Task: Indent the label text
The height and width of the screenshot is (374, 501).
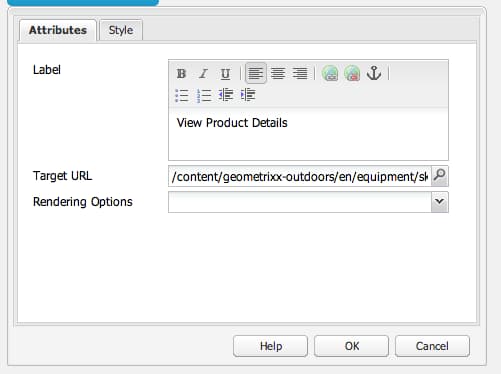Action: coord(248,95)
